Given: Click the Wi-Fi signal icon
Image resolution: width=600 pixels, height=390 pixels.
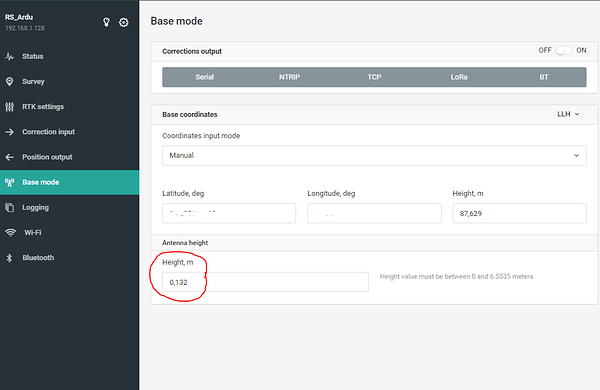Looking at the screenshot, I should [10, 233].
